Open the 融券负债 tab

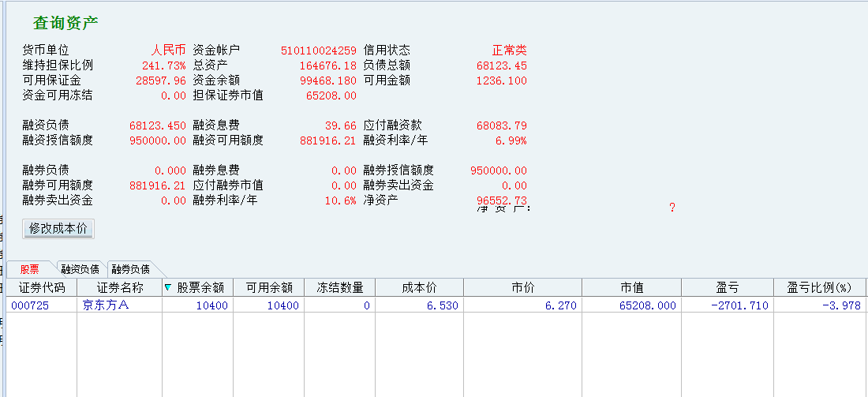(x=130, y=270)
